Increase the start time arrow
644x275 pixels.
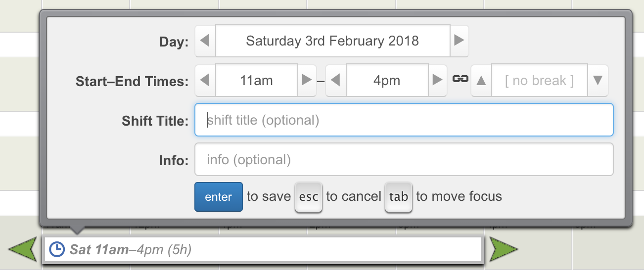[x=307, y=80]
